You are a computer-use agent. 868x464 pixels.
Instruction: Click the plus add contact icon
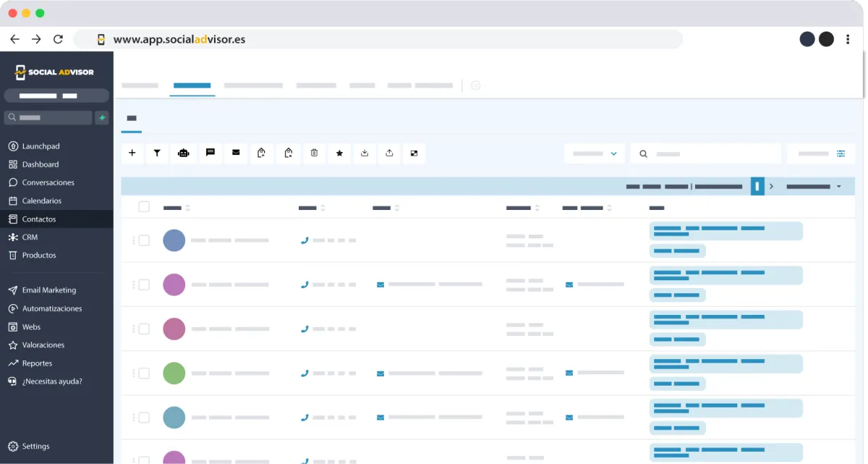click(x=132, y=153)
